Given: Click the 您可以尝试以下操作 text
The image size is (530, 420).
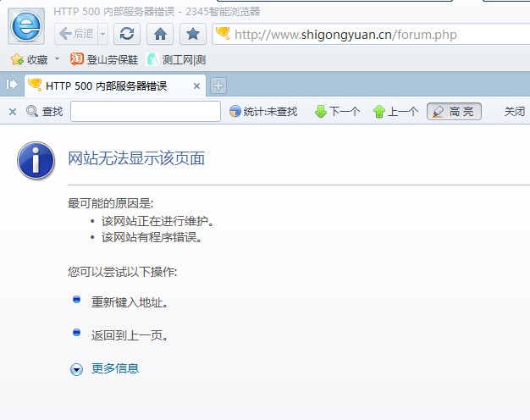Looking at the screenshot, I should tap(123, 272).
